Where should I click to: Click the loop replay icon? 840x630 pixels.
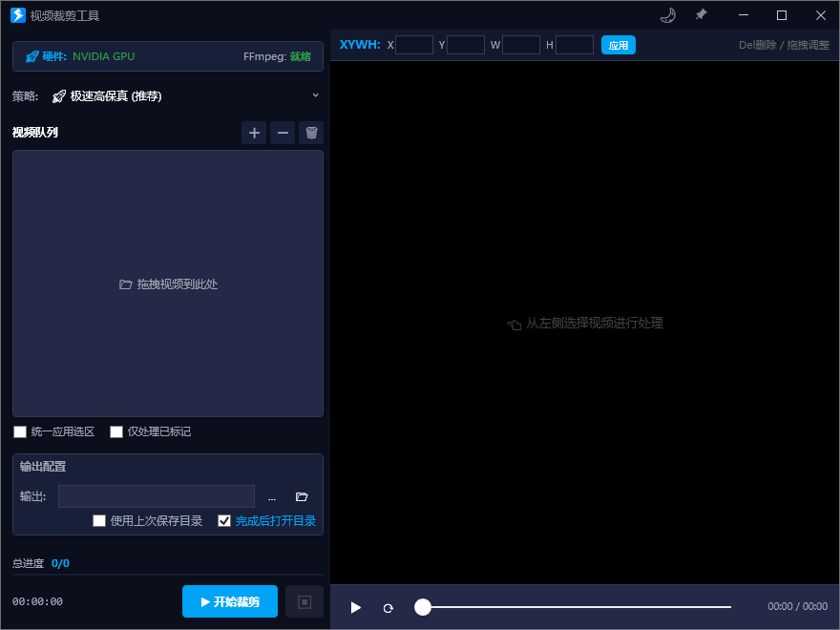(388, 608)
